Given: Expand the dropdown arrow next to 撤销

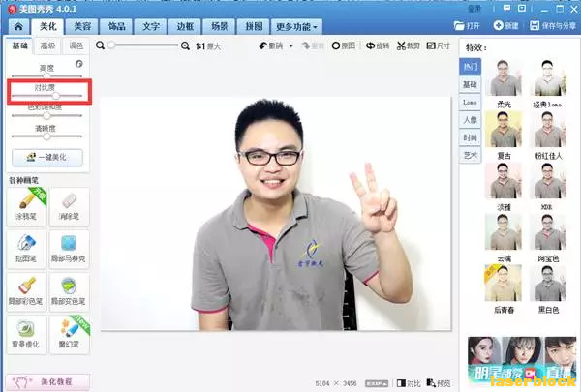Looking at the screenshot, I should 290,45.
